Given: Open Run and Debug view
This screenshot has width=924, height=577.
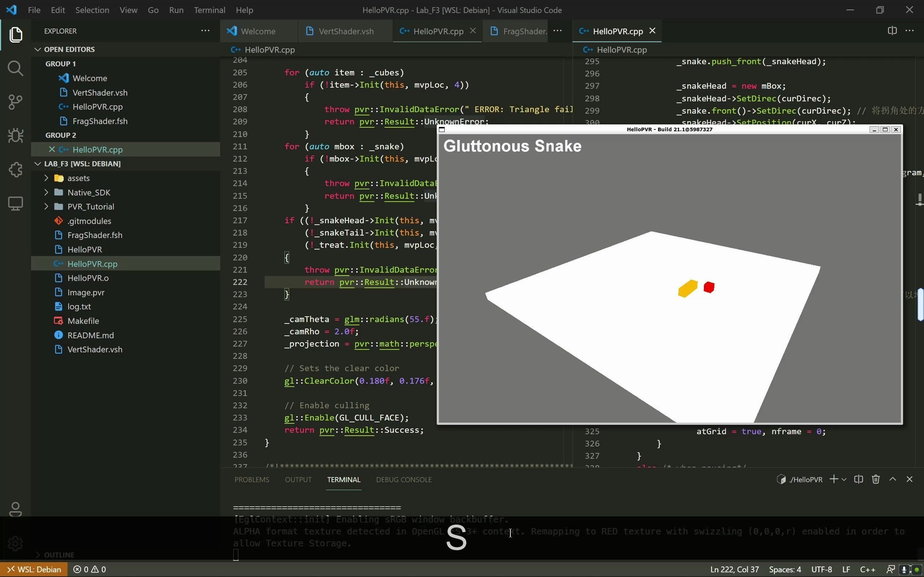Looking at the screenshot, I should click(x=15, y=136).
